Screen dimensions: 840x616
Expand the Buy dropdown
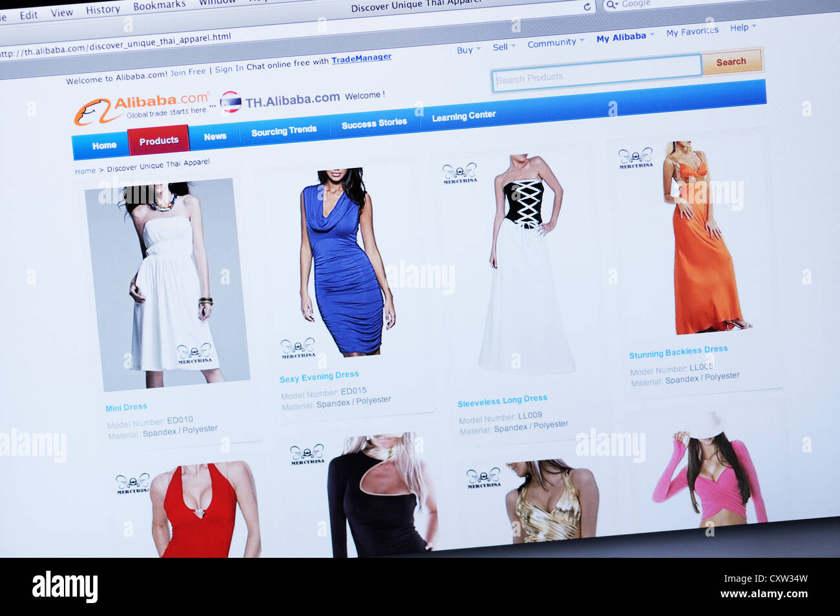tap(468, 50)
